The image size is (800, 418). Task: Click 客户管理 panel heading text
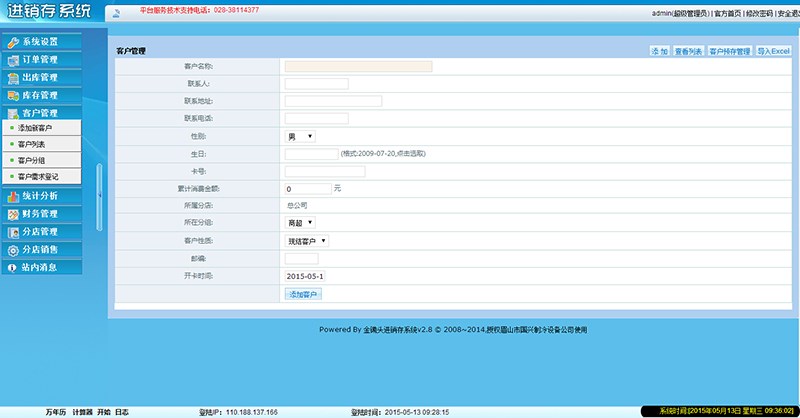coord(131,51)
